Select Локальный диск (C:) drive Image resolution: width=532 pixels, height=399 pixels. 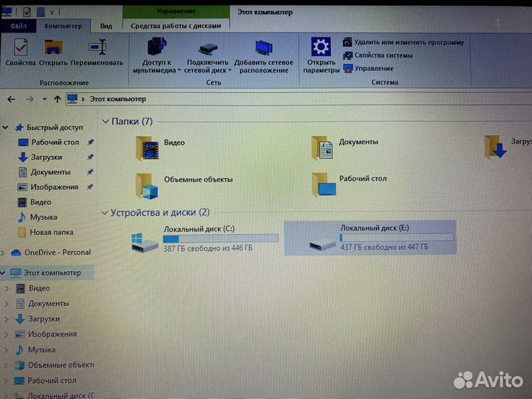coord(205,239)
